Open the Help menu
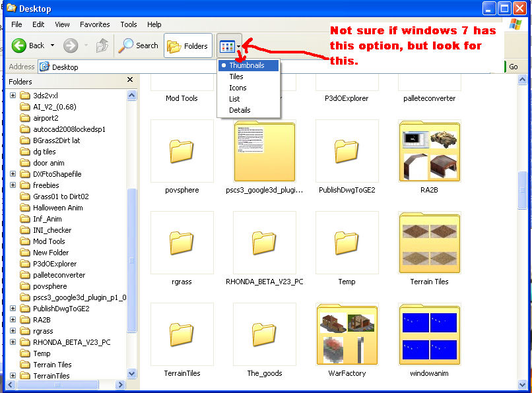This screenshot has height=393, width=532. click(154, 24)
